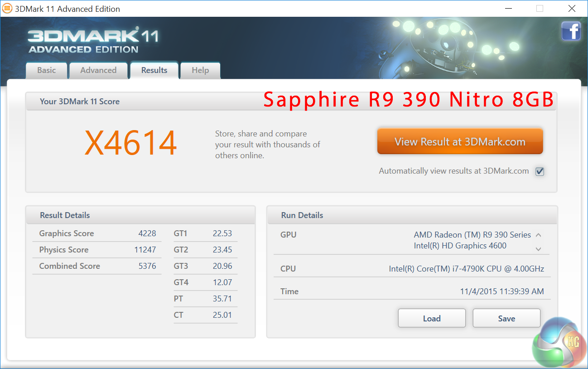This screenshot has height=369, width=588.
Task: Select the GT4 value 12.07
Action: [222, 282]
